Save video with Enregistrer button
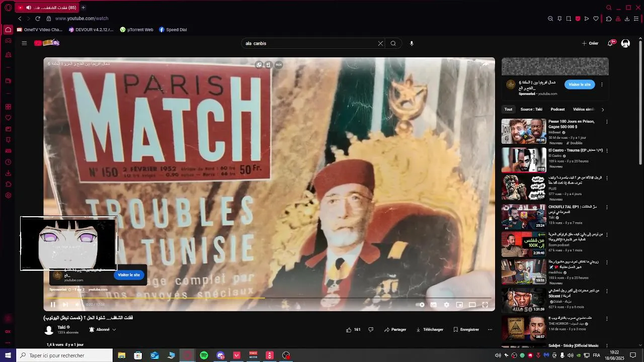Image resolution: width=644 pixels, height=362 pixels. pos(466,330)
